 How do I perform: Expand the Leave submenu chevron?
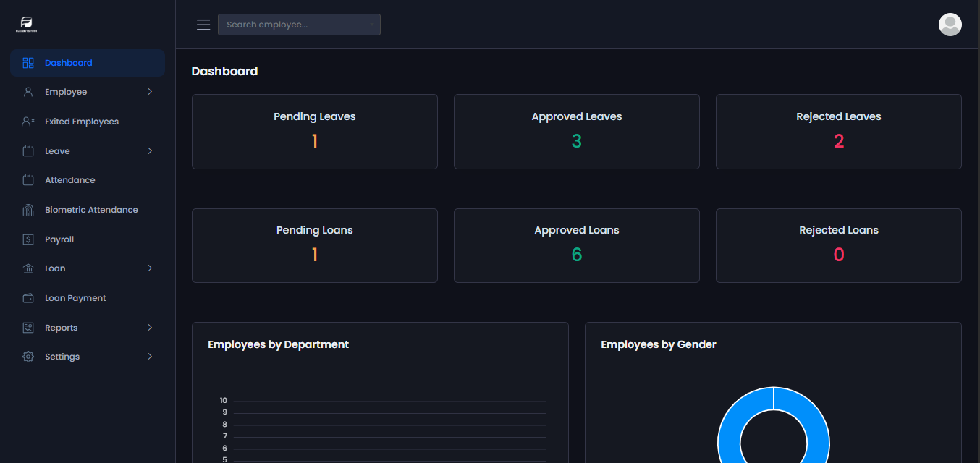click(150, 151)
